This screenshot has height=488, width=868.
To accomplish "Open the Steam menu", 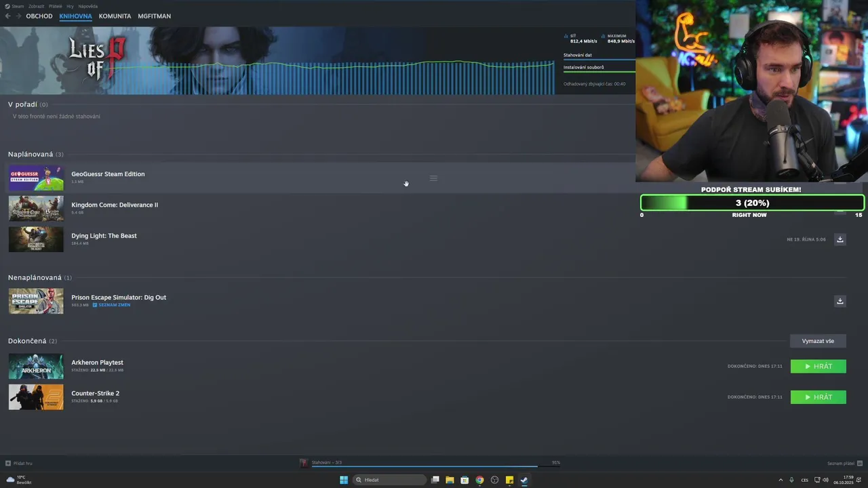I will 14,6.
